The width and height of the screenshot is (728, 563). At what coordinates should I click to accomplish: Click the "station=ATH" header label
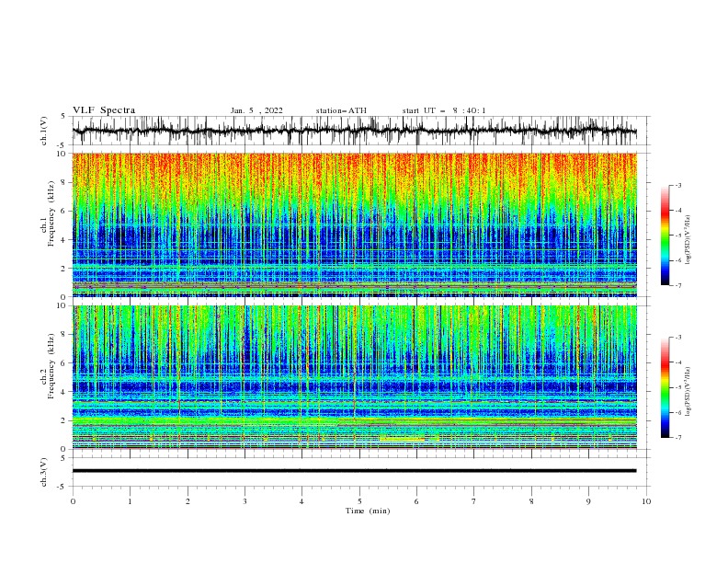point(341,110)
